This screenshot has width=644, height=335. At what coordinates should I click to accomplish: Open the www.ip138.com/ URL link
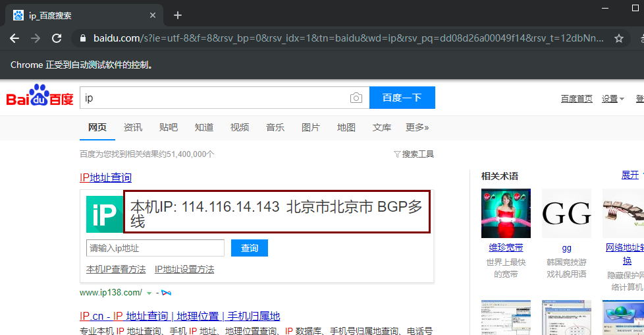111,293
